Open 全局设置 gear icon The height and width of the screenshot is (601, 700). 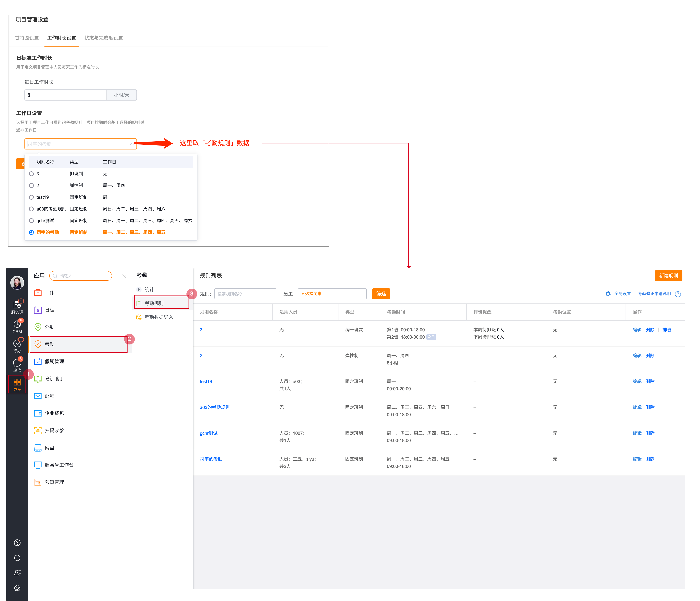608,294
